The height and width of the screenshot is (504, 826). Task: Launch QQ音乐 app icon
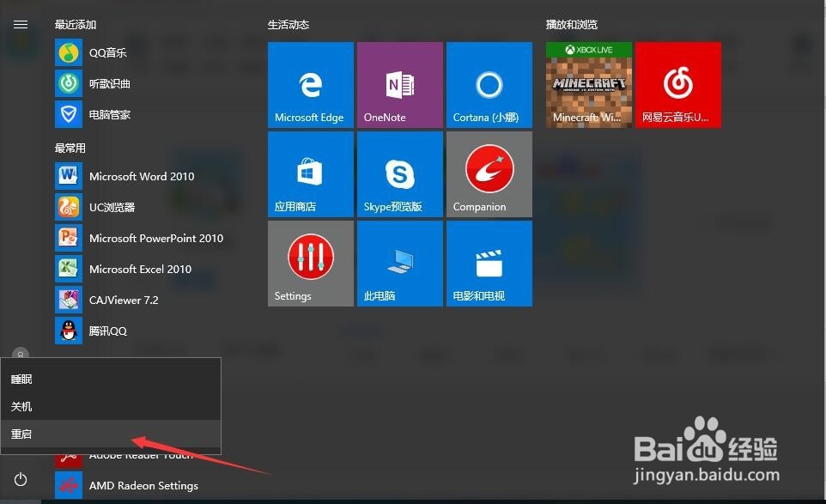pyautogui.click(x=69, y=52)
